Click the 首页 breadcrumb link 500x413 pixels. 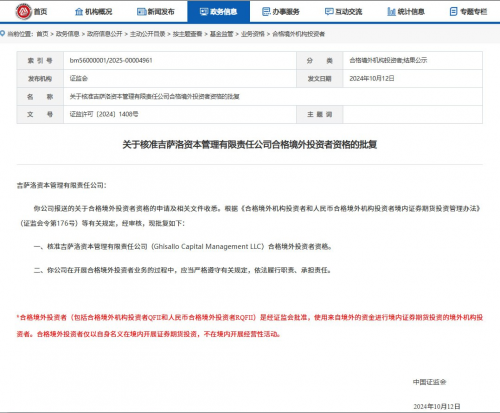(42, 34)
